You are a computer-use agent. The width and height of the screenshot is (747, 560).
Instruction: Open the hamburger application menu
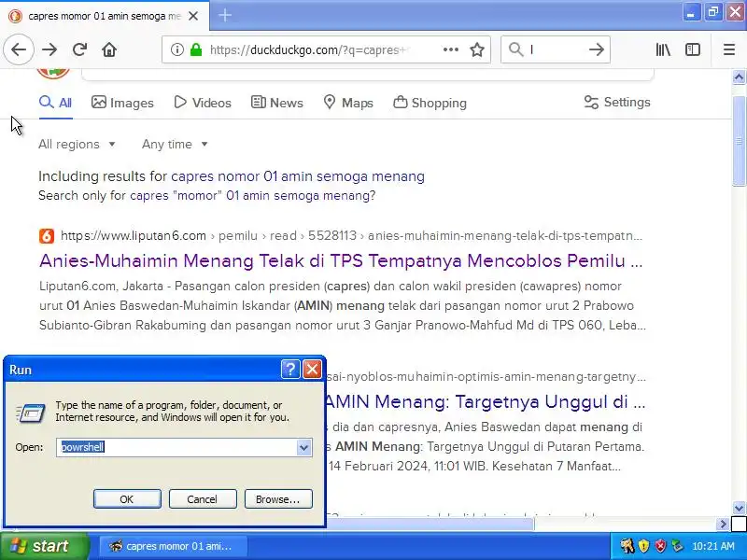[729, 49]
